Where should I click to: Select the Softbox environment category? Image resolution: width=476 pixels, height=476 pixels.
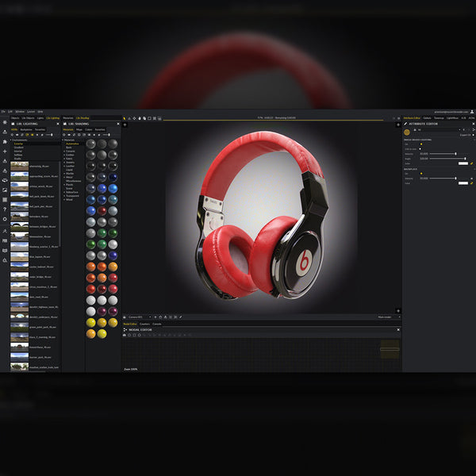[x=18, y=155]
